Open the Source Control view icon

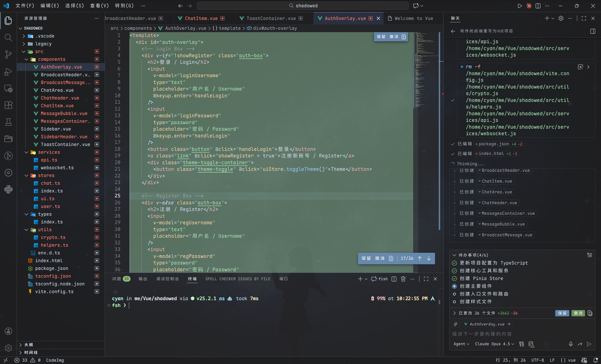click(8, 54)
